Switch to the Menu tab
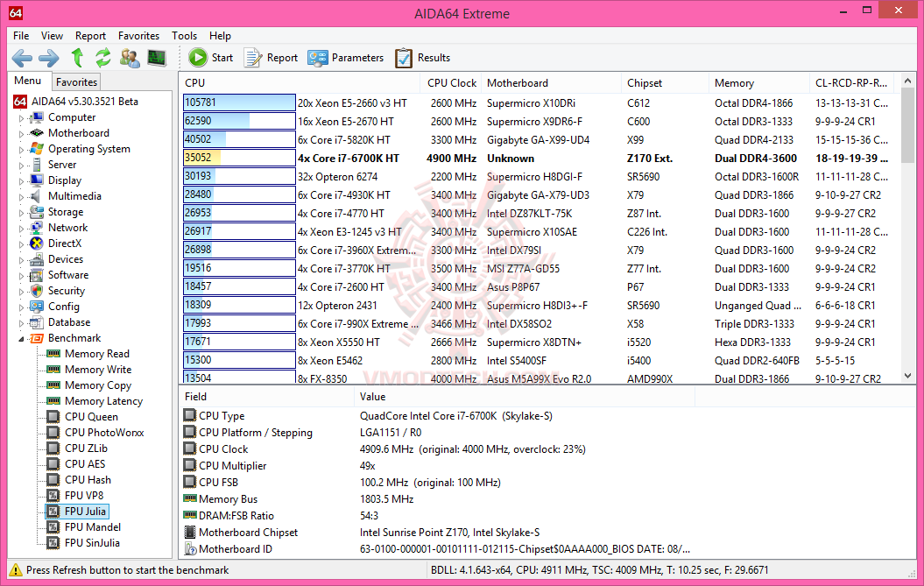The height and width of the screenshot is (586, 924). pyautogui.click(x=28, y=81)
